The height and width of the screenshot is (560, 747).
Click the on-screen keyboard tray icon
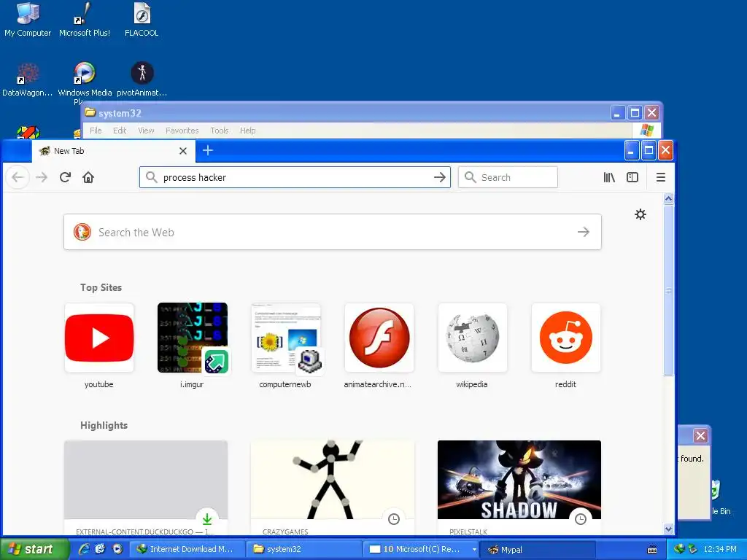pos(652,550)
